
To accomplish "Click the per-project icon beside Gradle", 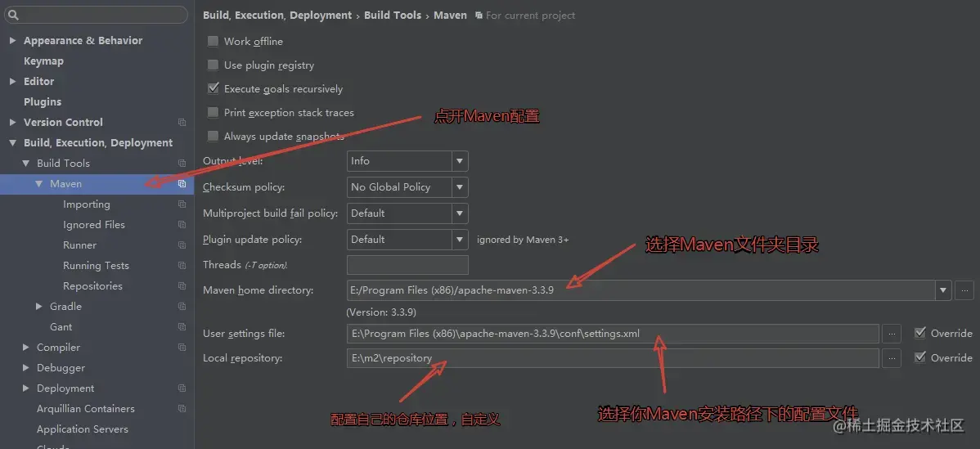I will [182, 307].
